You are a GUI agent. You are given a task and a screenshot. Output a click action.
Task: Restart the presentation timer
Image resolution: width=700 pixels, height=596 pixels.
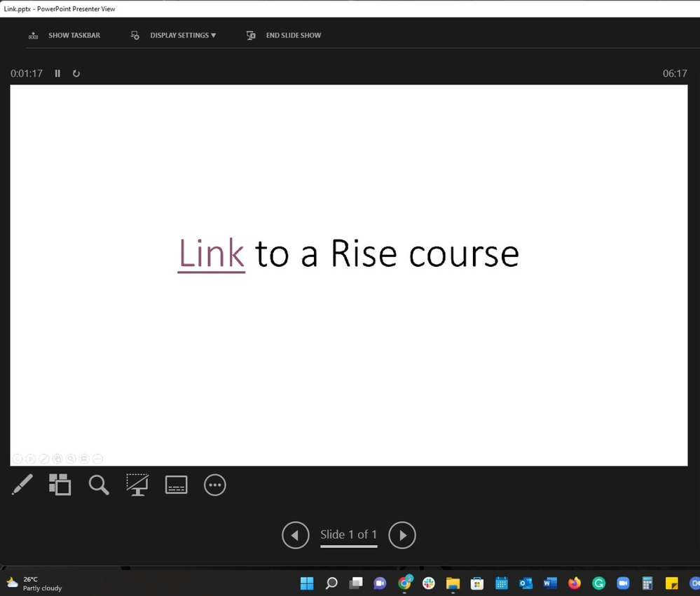coord(76,73)
